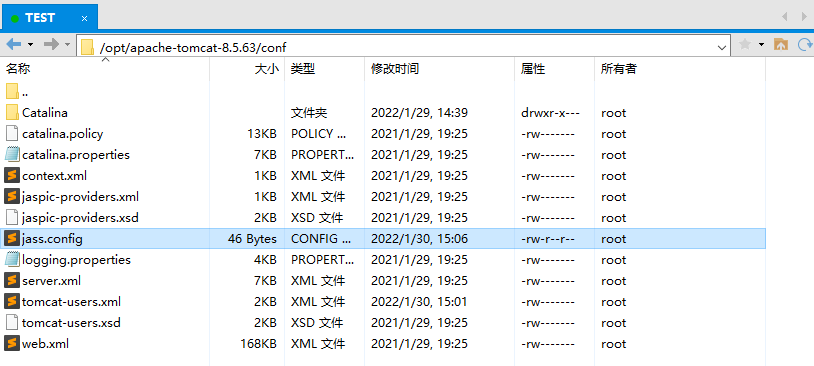Close the TEST session tab

pyautogui.click(x=85, y=19)
